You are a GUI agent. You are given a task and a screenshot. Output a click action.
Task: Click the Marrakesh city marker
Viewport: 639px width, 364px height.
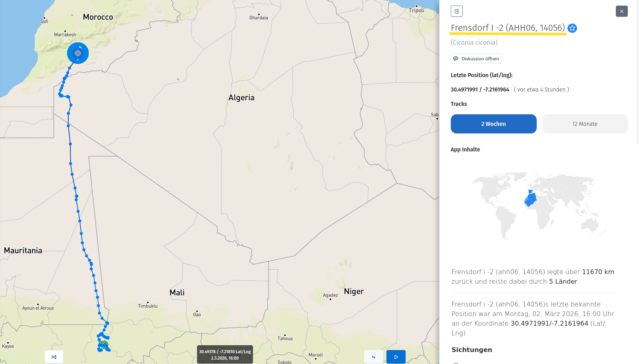point(65,31)
